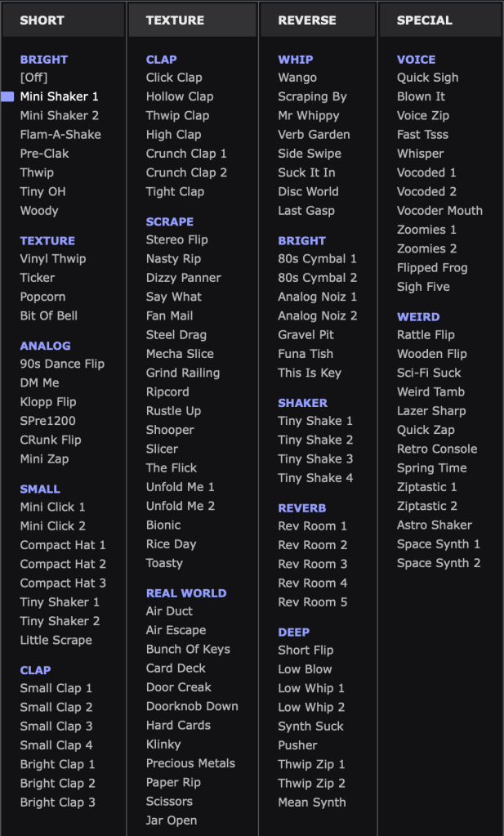Screen dimensions: 504x836
Task: Select the Rev Room 3 reverb preset
Action: [312, 564]
